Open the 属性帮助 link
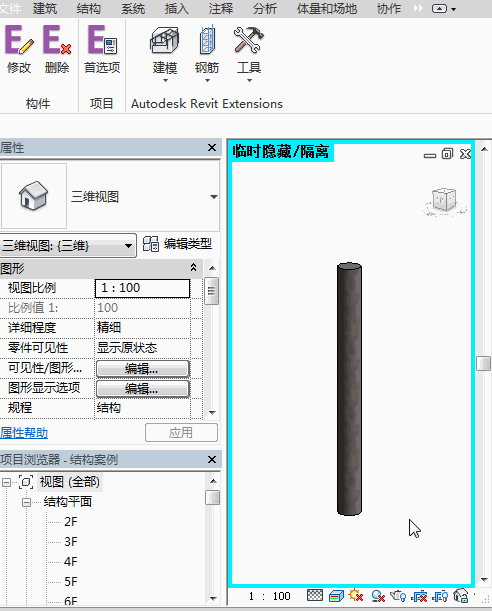492x611 pixels. coord(24,433)
